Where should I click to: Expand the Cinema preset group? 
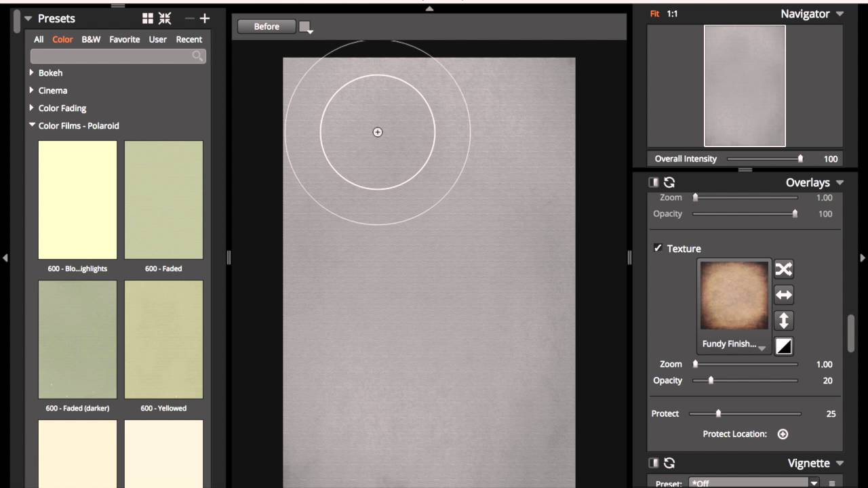click(32, 90)
